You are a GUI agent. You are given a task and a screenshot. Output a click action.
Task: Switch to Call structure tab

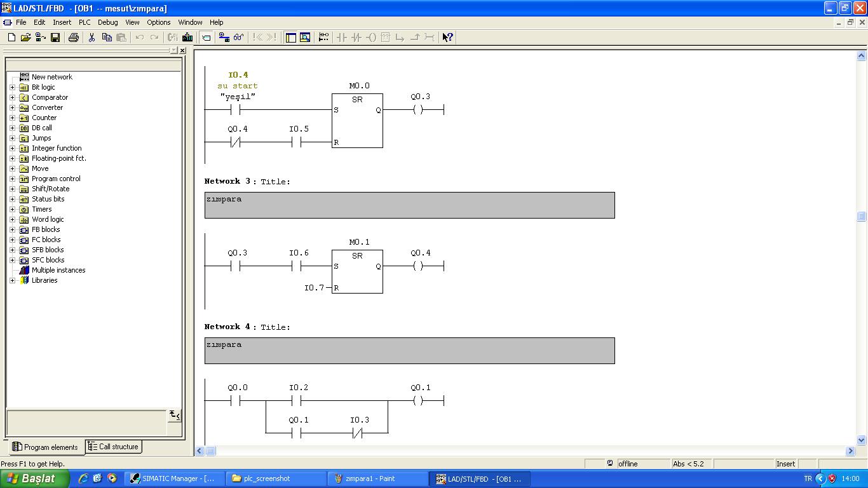[113, 447]
